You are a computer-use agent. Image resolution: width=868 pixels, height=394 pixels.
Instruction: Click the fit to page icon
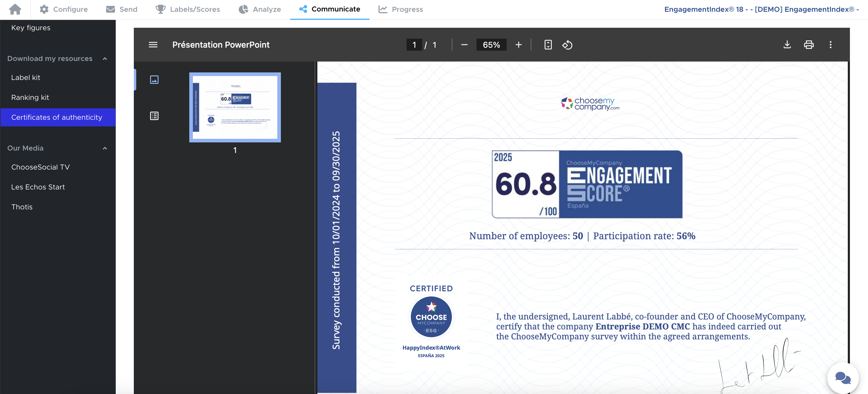click(548, 45)
